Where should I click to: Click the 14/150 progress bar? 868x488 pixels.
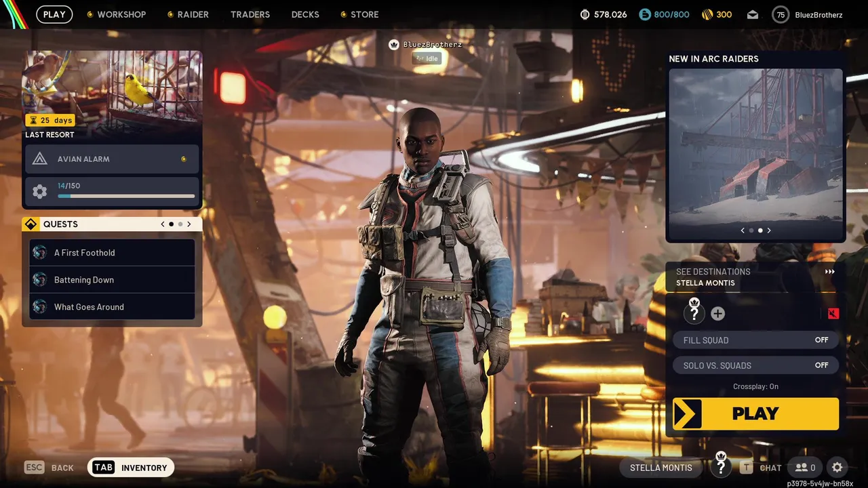tap(126, 196)
